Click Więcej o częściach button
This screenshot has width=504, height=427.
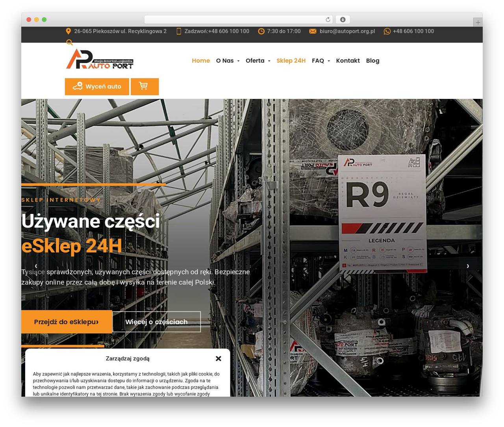pyautogui.click(x=156, y=322)
